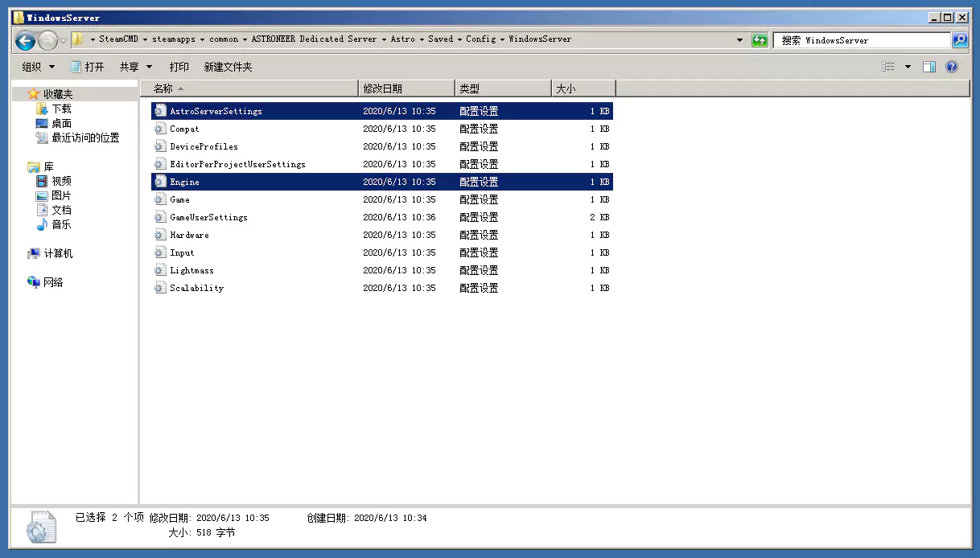This screenshot has height=558, width=980.
Task: Open the 共享 (Share) menu
Action: (135, 67)
